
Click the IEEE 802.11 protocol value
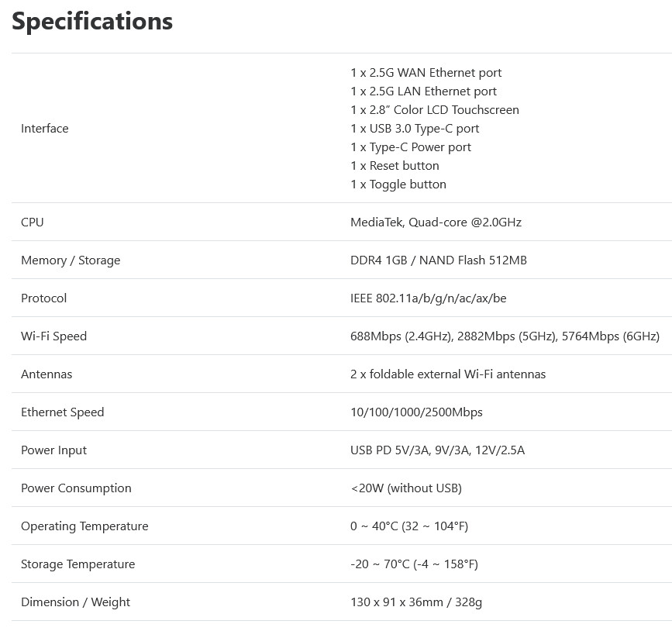[429, 298]
